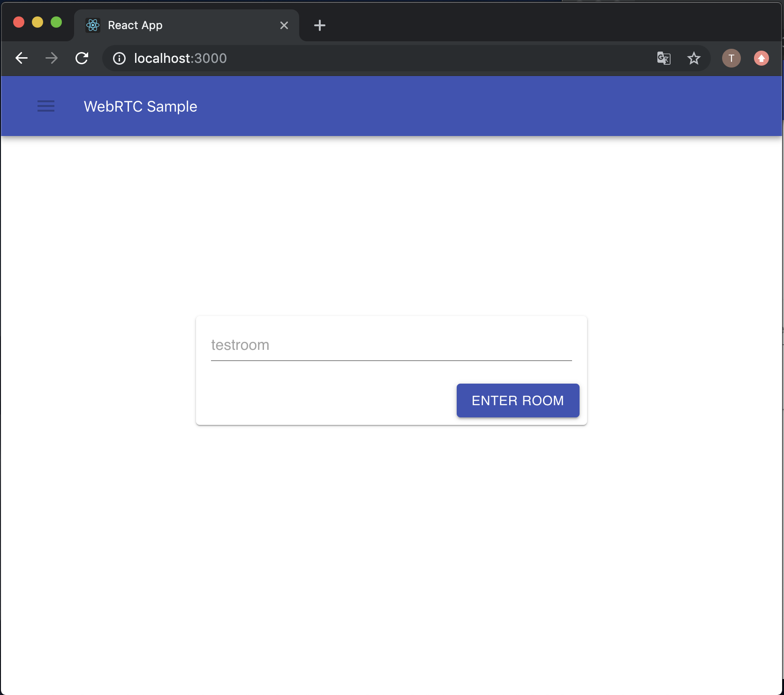Click the yellow minimize window button
The width and height of the screenshot is (784, 695).
coord(38,22)
